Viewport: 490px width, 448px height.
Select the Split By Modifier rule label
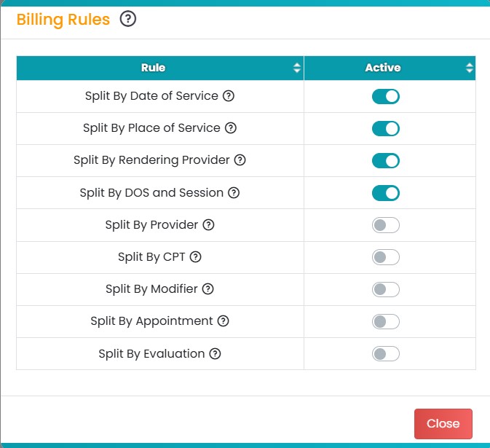pyautogui.click(x=151, y=289)
